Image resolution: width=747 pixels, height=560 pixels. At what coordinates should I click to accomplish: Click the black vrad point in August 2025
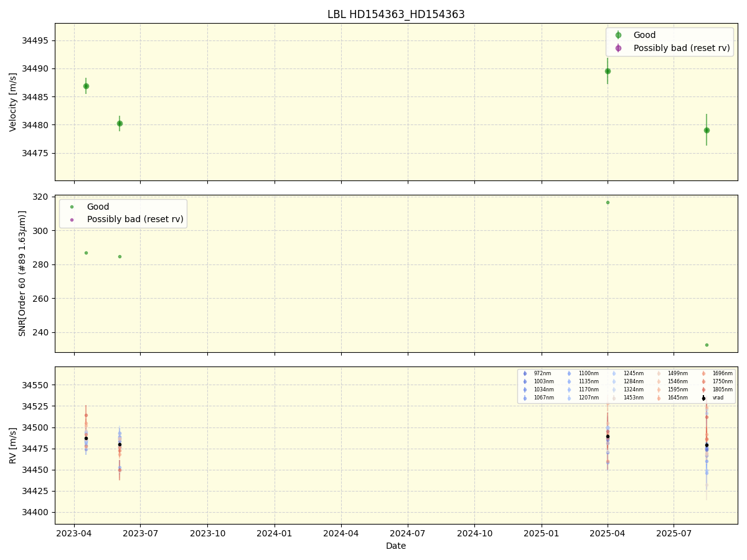(707, 445)
